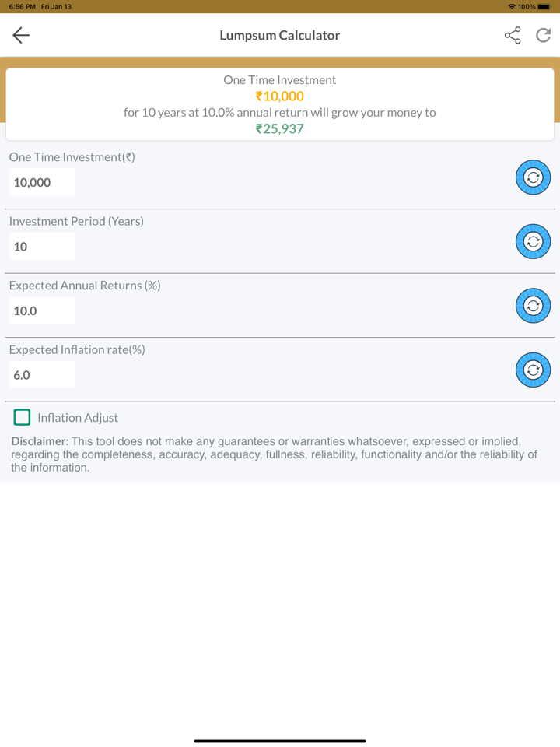Share the lumpsum calculation result
This screenshot has height=747, width=560.
(513, 35)
